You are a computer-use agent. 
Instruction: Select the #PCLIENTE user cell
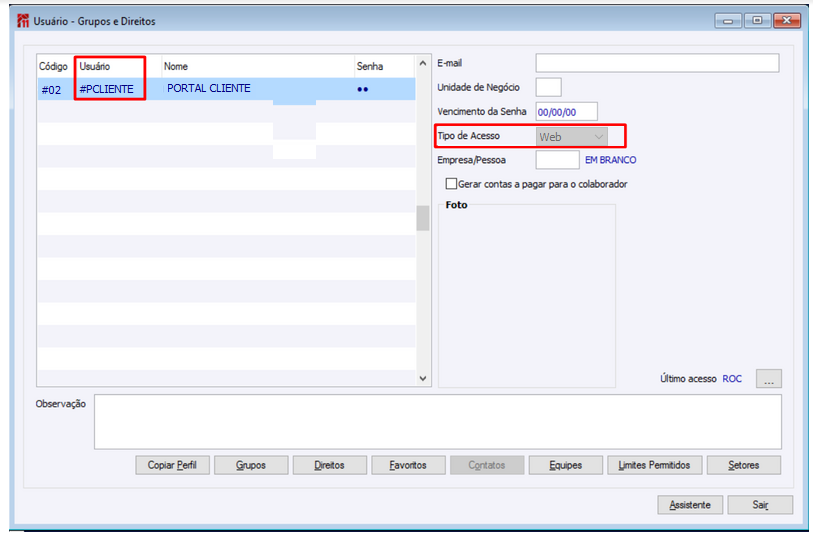click(x=109, y=89)
